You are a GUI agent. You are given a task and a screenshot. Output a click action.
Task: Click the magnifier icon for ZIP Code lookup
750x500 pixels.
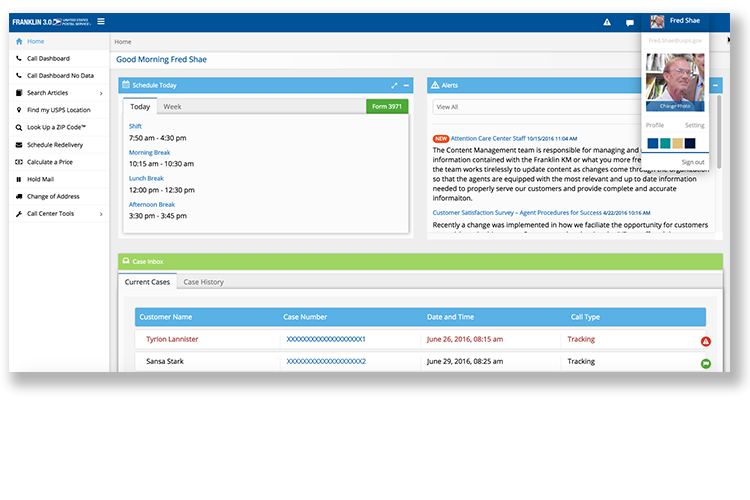click(x=19, y=127)
